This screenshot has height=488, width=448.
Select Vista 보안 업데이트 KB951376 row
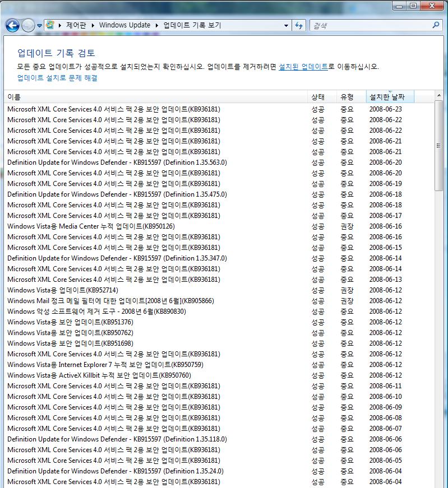click(218, 322)
